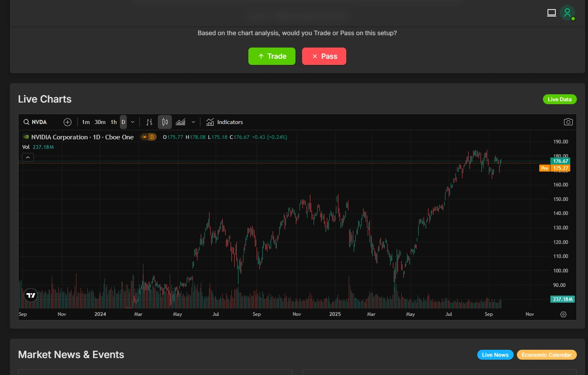Select the D daily interval
Viewport: 588px width, 375px height.
click(x=123, y=122)
